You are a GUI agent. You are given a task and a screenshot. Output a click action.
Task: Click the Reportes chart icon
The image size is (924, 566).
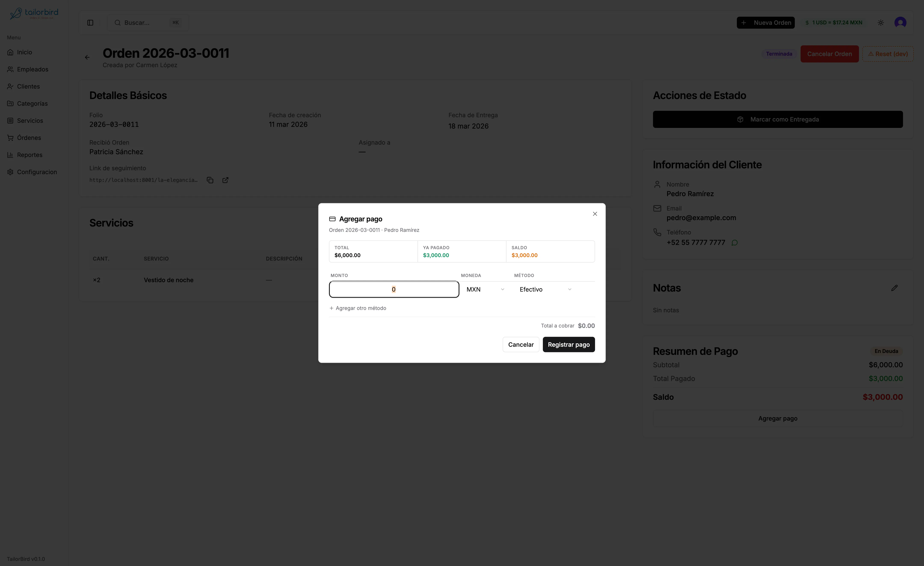[10, 155]
